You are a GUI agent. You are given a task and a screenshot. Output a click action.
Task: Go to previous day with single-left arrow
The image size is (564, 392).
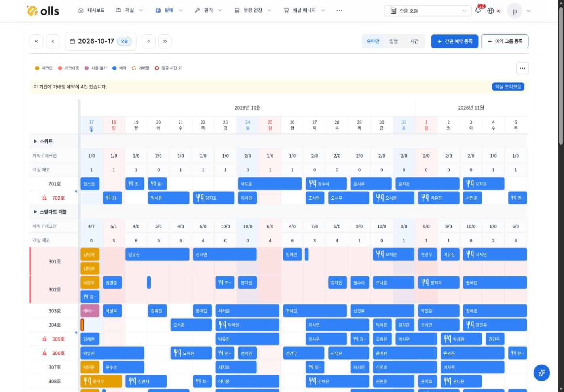pos(53,41)
